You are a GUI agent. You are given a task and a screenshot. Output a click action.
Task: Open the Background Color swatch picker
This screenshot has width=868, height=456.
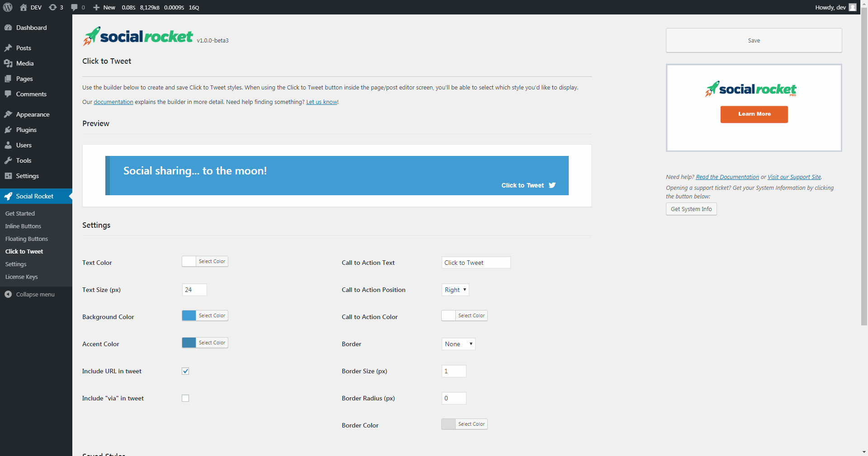click(205, 315)
